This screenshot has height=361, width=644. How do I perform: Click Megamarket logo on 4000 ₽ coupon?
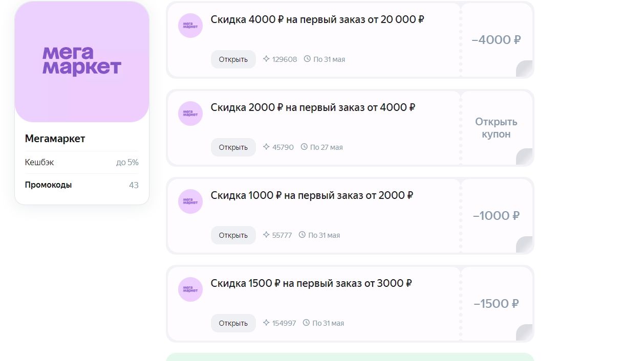click(x=190, y=26)
